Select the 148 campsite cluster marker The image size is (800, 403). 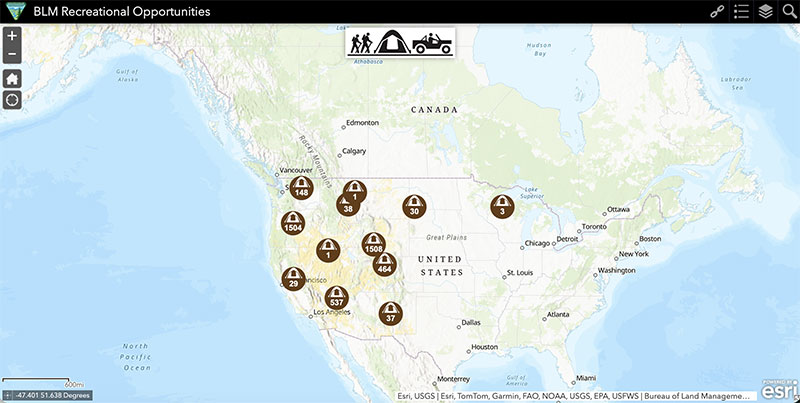click(302, 188)
